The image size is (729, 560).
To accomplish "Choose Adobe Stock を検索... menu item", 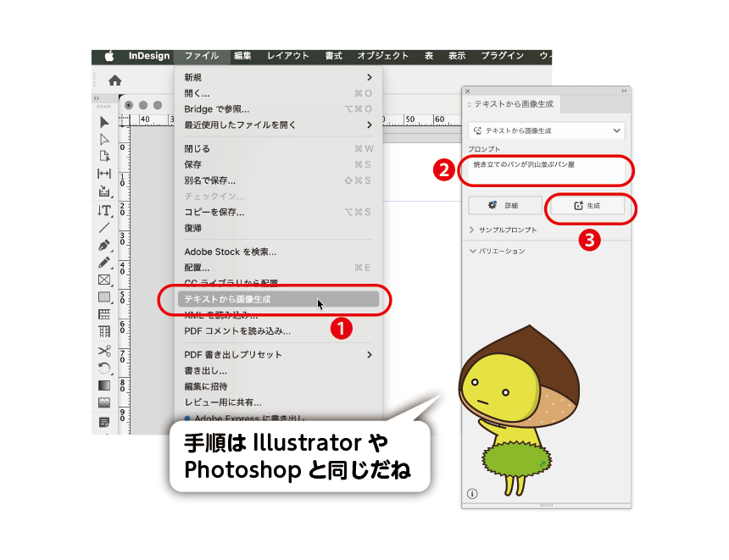I will click(x=279, y=252).
